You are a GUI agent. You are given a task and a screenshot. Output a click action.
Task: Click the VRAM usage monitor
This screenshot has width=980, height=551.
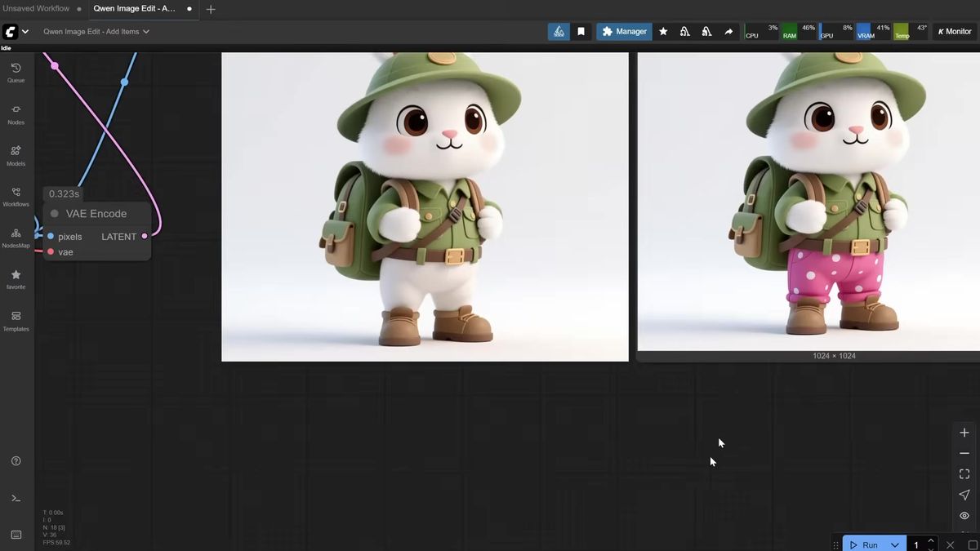(x=873, y=32)
